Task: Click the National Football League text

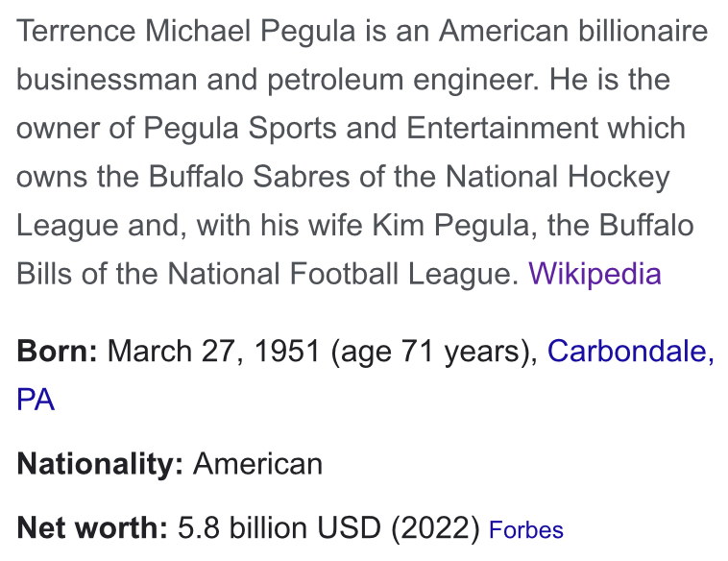Action: tap(343, 274)
